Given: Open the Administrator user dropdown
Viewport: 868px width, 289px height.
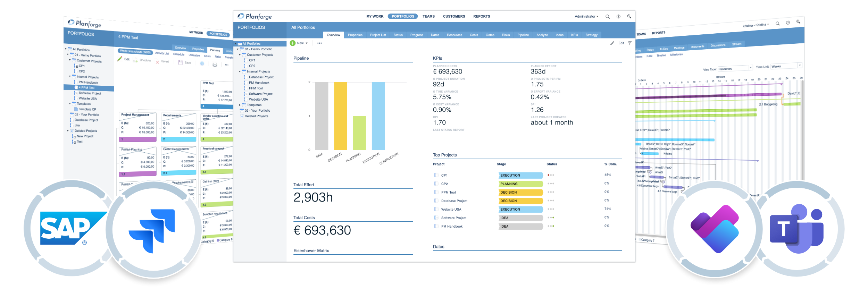Looking at the screenshot, I should click(586, 17).
